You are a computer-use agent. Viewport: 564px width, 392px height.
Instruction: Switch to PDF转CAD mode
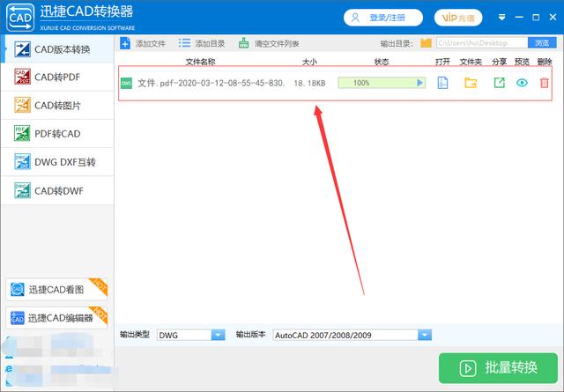pos(57,133)
